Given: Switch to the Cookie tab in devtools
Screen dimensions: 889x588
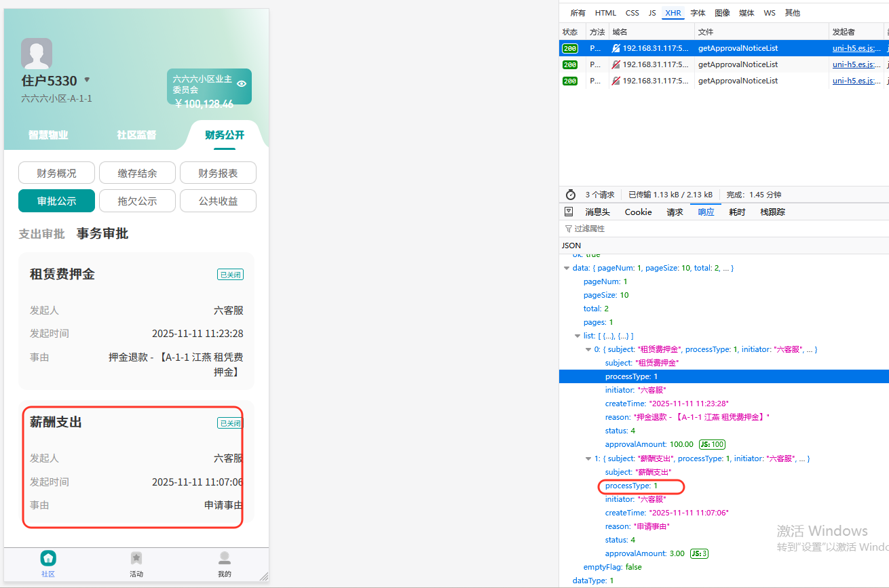Looking at the screenshot, I should click(x=637, y=212).
